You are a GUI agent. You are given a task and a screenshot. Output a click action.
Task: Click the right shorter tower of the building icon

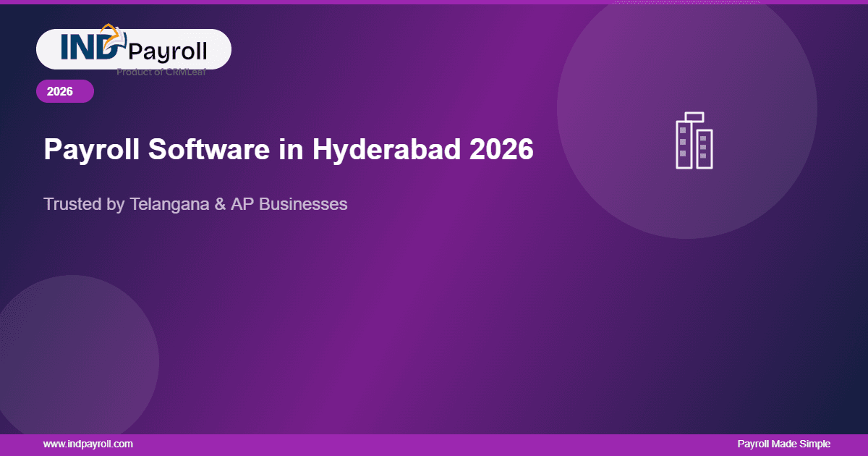click(x=704, y=149)
